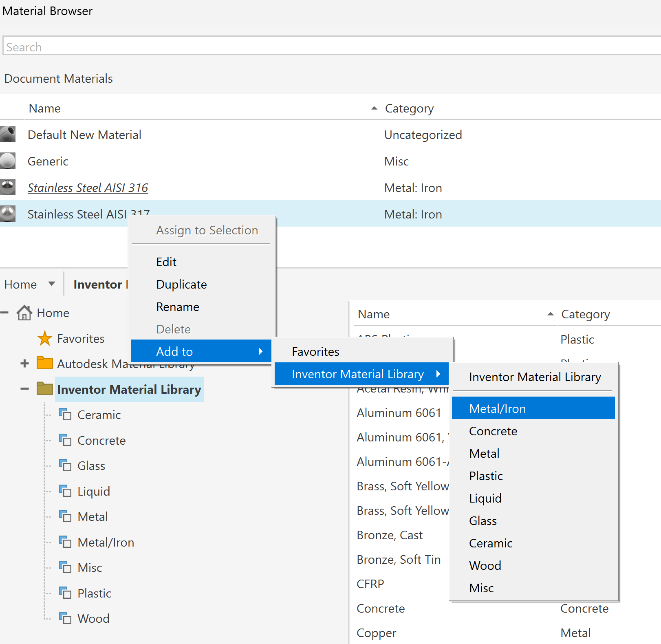
Task: Select Wood label in the library tree
Action: [93, 618]
